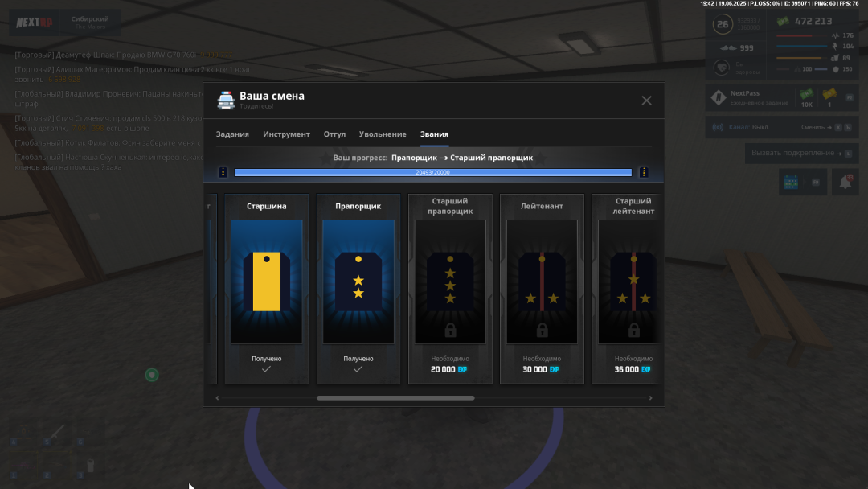The width and height of the screenshot is (868, 489).
Task: Click the 472 213 money balance
Action: (x=813, y=22)
